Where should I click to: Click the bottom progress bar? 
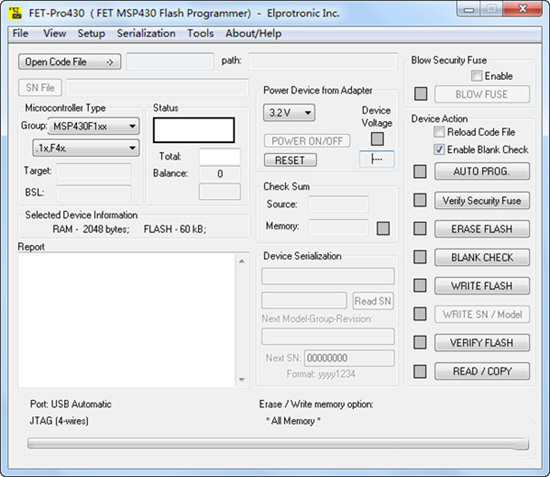coord(278,443)
